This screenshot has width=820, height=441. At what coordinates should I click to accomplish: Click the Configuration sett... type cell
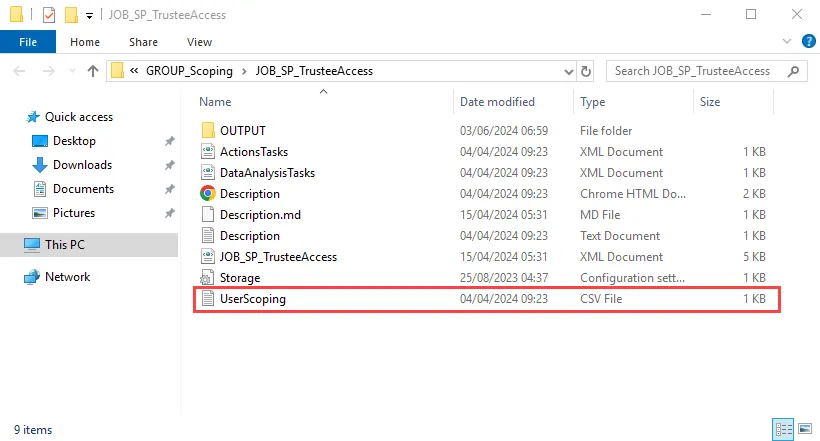click(632, 278)
